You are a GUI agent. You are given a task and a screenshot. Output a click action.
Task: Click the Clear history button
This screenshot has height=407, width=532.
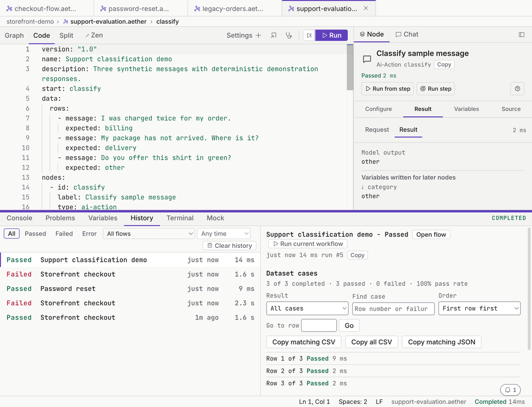(229, 245)
